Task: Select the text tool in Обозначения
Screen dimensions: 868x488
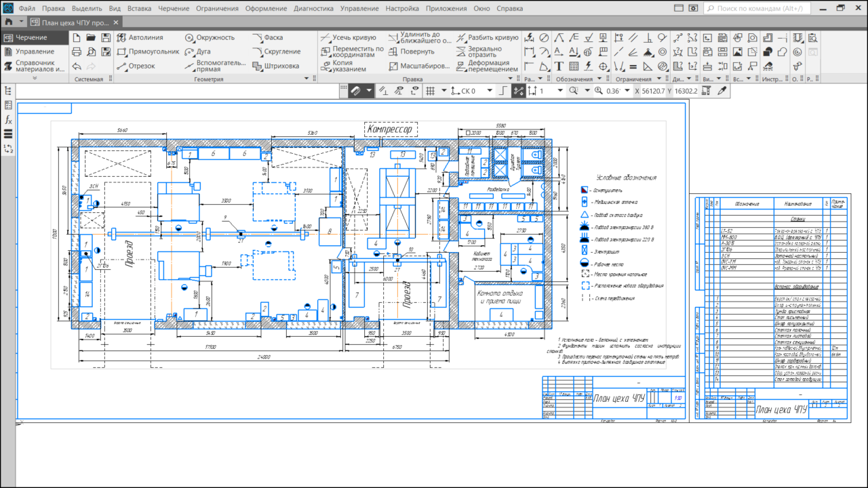Action: pyautogui.click(x=559, y=66)
